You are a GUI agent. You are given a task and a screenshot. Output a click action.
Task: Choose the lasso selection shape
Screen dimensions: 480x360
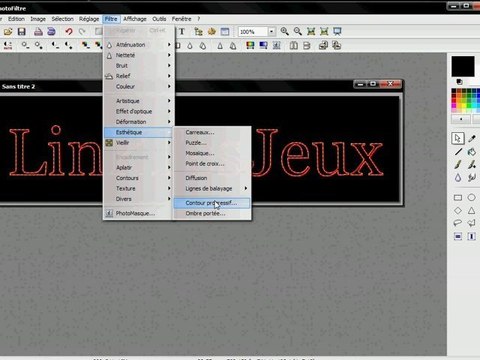(x=458, y=223)
